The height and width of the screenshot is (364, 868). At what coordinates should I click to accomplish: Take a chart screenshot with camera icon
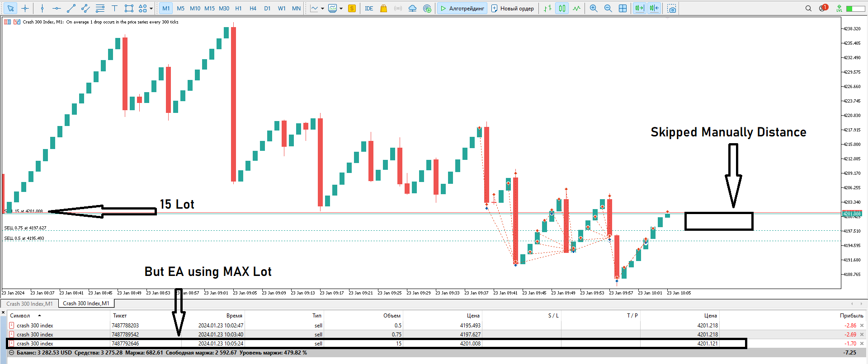pos(672,8)
